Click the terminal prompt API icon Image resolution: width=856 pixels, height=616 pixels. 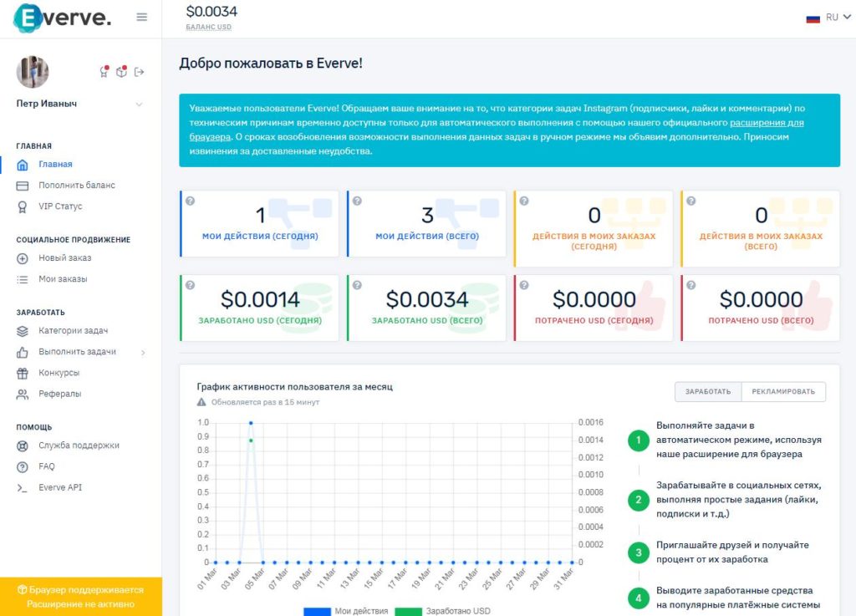pyautogui.click(x=22, y=488)
